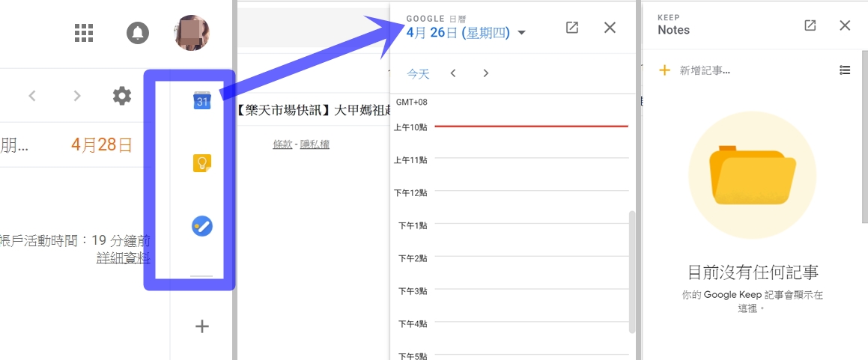The image size is (868, 360).
Task: Open Google Keep in the side panel
Action: tap(202, 163)
